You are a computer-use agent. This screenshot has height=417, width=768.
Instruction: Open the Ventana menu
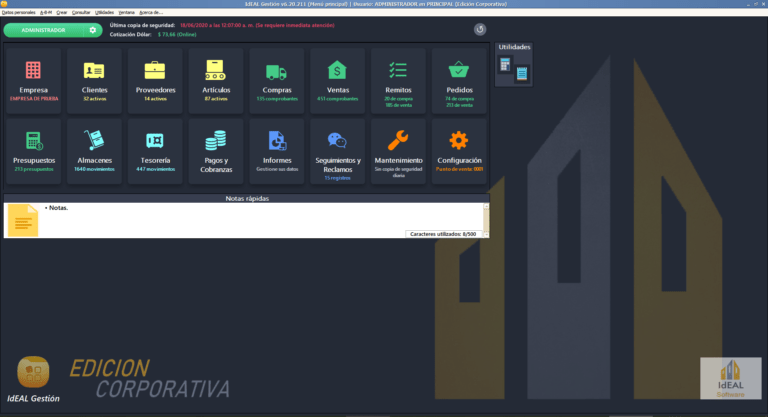click(126, 12)
